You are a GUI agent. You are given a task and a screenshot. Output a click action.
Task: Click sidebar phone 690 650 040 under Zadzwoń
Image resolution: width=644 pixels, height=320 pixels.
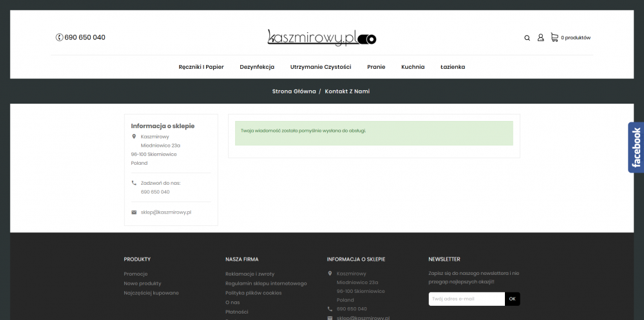pos(155,192)
